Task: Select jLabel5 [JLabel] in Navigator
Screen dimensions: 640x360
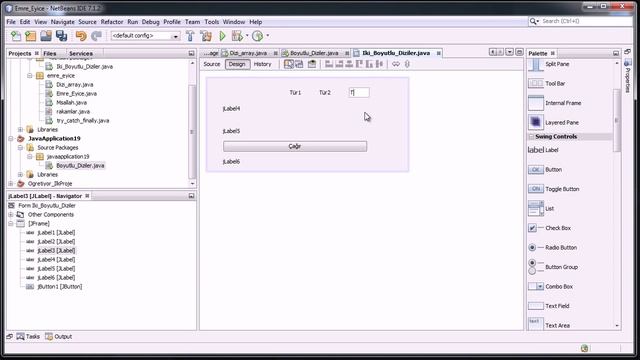Action: (x=56, y=269)
